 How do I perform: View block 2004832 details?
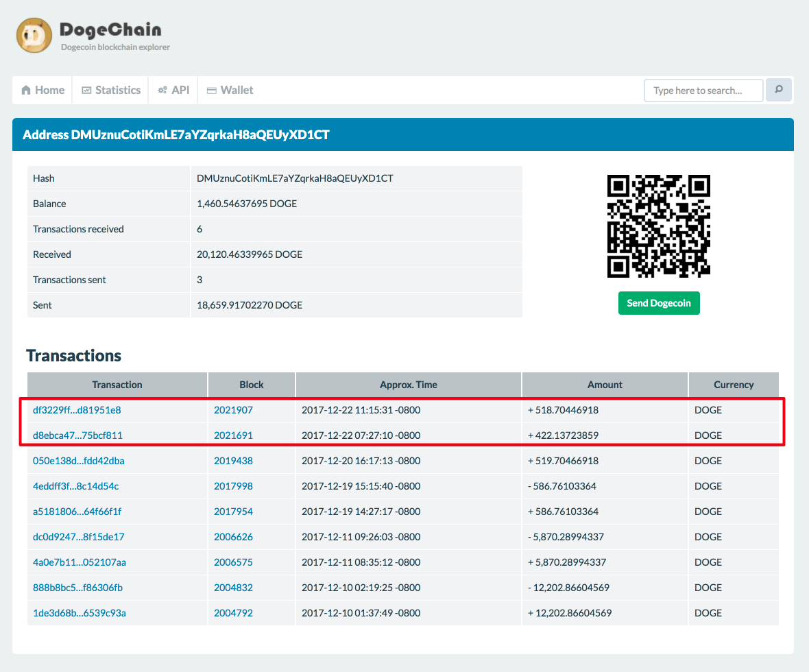tap(233, 588)
